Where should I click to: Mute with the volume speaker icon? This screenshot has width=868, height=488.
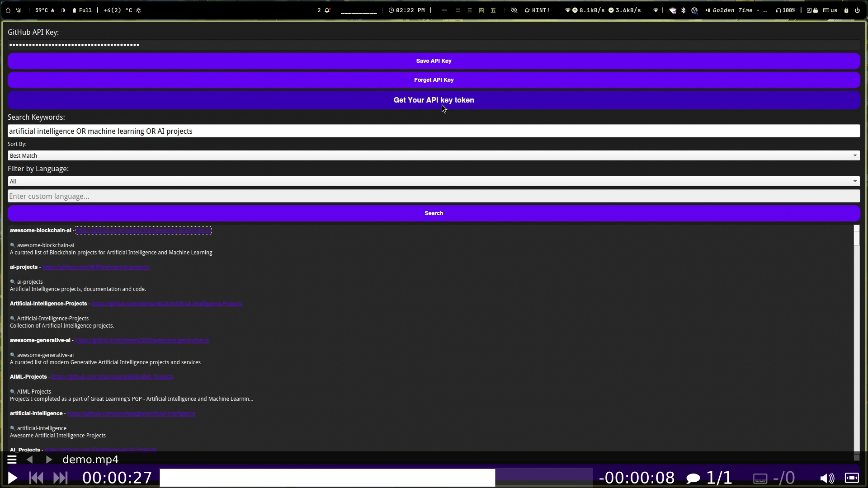click(827, 478)
